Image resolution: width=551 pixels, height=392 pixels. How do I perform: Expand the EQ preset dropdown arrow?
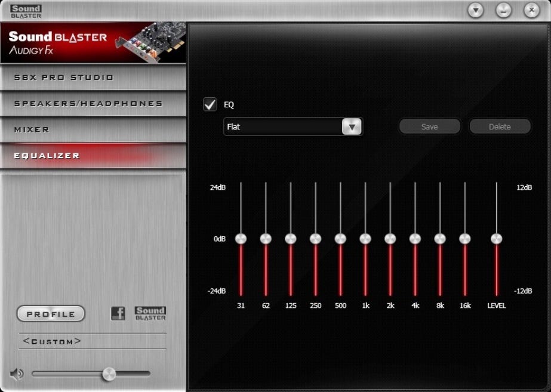(352, 126)
